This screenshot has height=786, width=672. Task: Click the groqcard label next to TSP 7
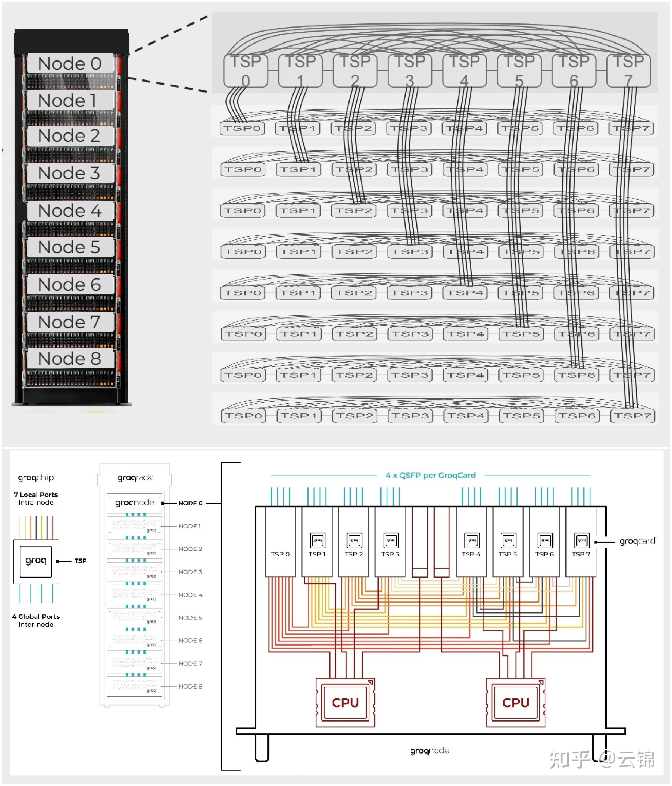point(637,541)
